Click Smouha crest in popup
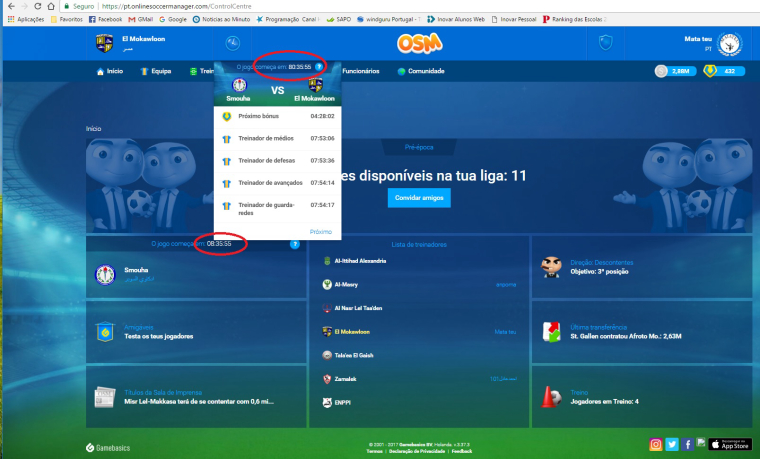Screen dimensions: 760x459 [239, 85]
